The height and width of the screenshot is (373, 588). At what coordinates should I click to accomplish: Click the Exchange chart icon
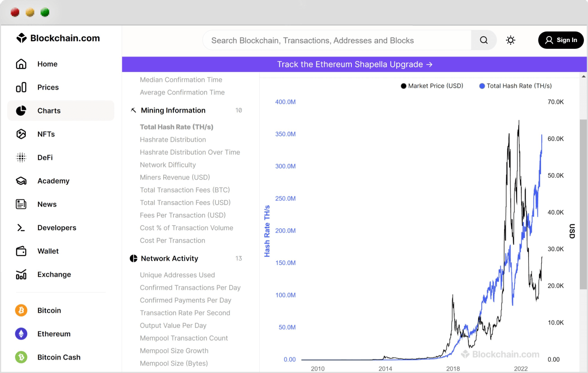tap(21, 274)
